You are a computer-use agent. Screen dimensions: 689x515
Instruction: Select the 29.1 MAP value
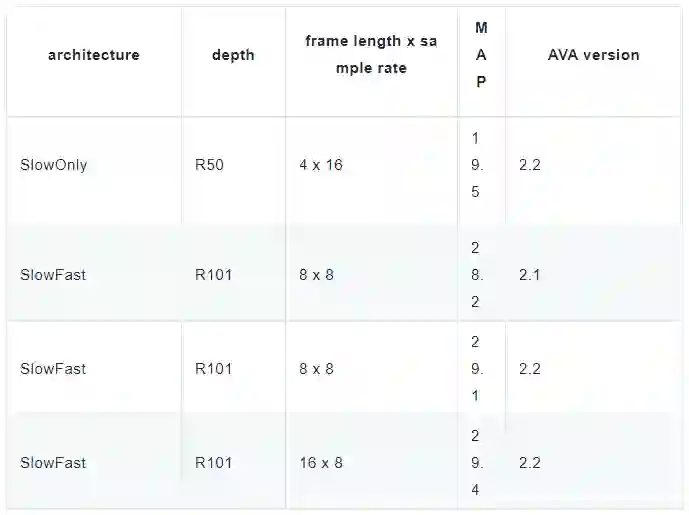coord(476,368)
